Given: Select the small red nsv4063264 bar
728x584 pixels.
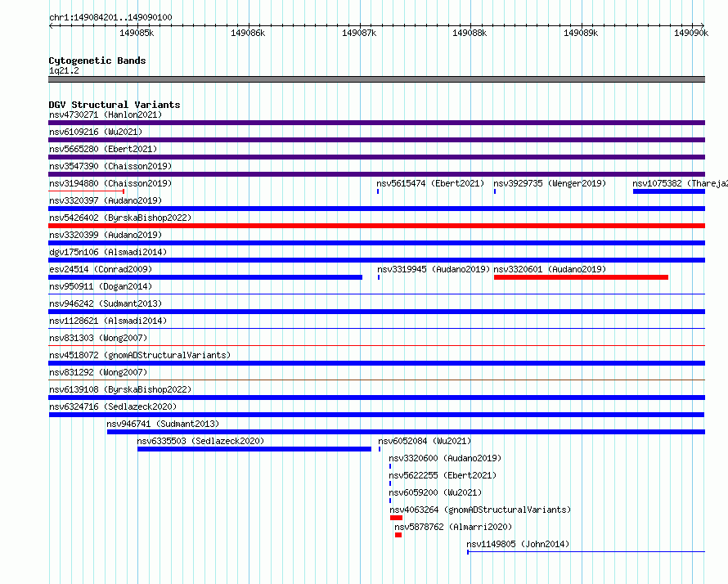Looking at the screenshot, I should [x=396, y=518].
